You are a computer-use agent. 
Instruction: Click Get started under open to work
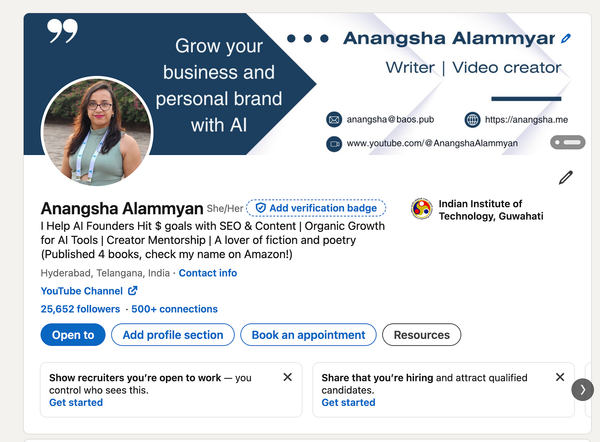(x=76, y=403)
